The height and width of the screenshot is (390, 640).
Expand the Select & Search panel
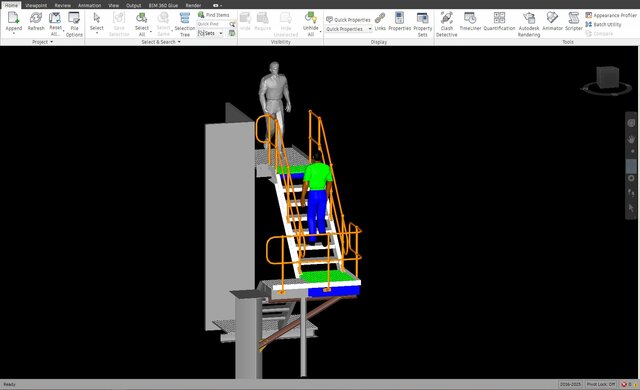(x=161, y=42)
